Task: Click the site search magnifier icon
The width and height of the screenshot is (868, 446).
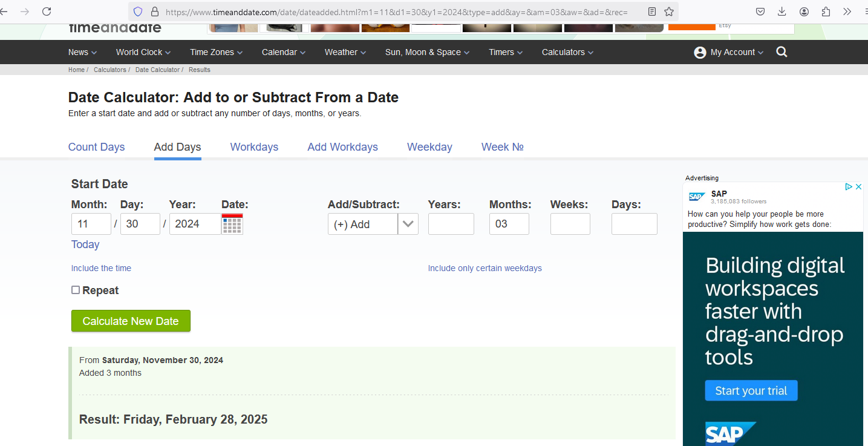Action: tap(782, 52)
